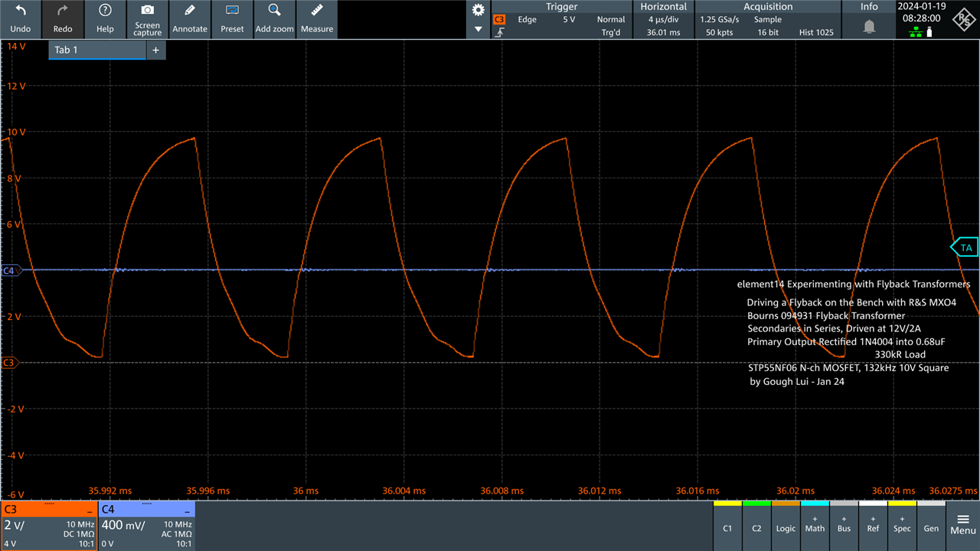Viewport: 980px width, 551px height.
Task: Take a Screen capture
Action: pyautogui.click(x=148, y=19)
